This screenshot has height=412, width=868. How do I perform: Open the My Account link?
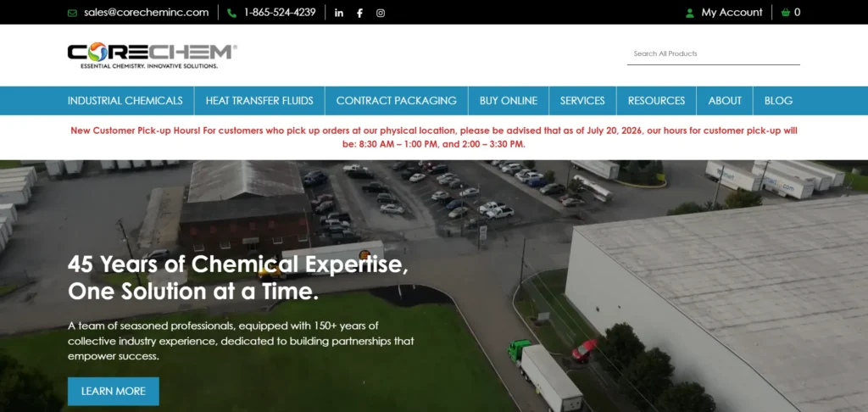[x=732, y=12]
